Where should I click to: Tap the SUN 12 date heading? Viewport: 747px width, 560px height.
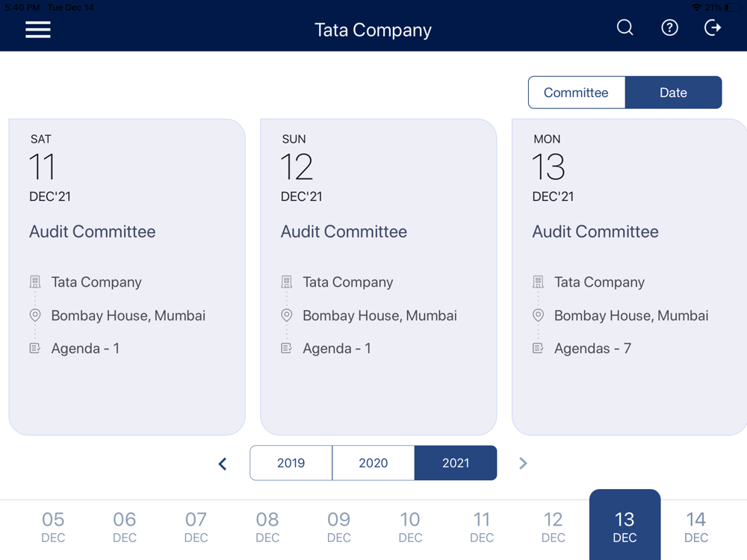pyautogui.click(x=301, y=168)
